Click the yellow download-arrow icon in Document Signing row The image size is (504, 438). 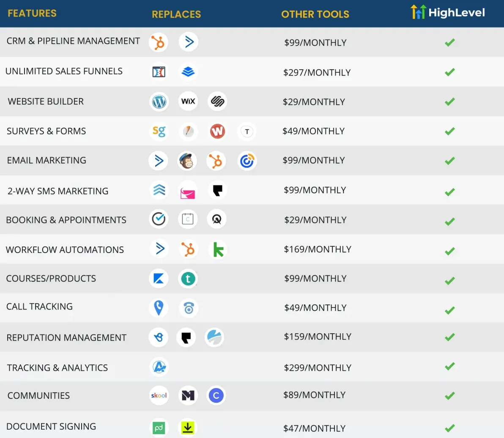(x=188, y=428)
